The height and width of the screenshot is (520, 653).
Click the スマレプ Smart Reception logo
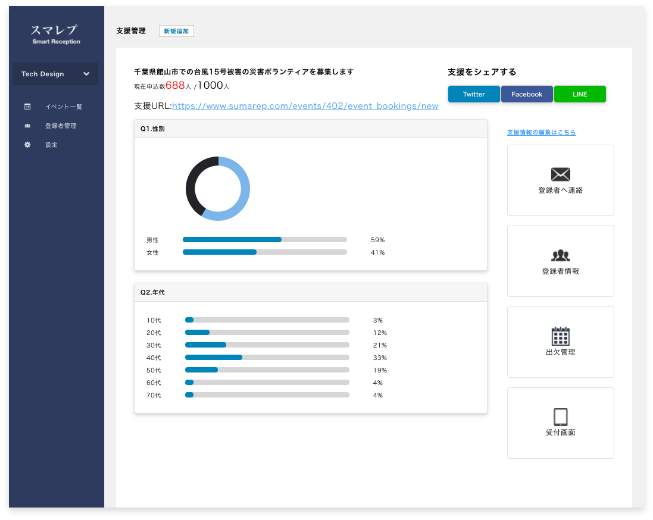[x=56, y=35]
